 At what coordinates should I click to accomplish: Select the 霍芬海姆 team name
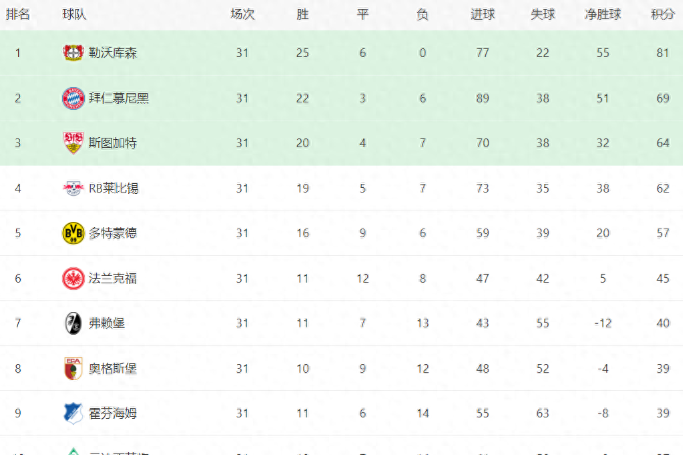point(112,412)
